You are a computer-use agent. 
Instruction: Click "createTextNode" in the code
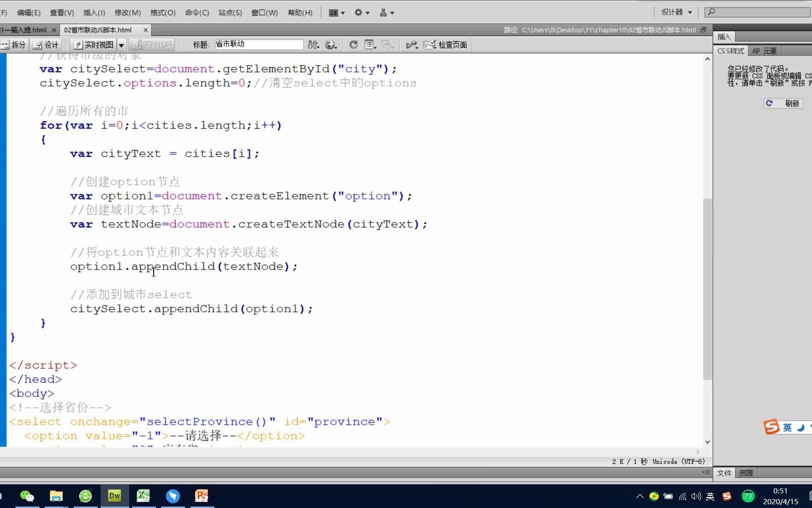[x=291, y=224]
